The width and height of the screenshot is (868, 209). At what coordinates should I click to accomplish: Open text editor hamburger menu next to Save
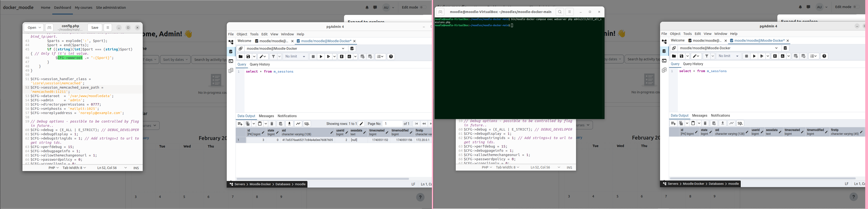108,28
